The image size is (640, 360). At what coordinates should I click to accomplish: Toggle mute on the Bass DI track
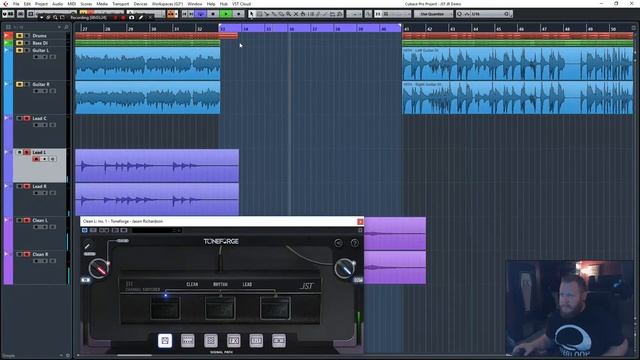point(19,43)
